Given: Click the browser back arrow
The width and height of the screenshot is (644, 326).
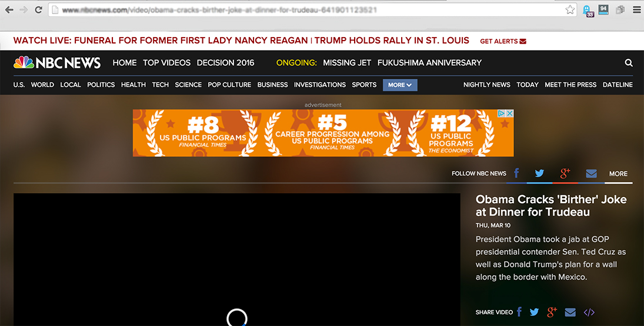Looking at the screenshot, I should (x=9, y=10).
